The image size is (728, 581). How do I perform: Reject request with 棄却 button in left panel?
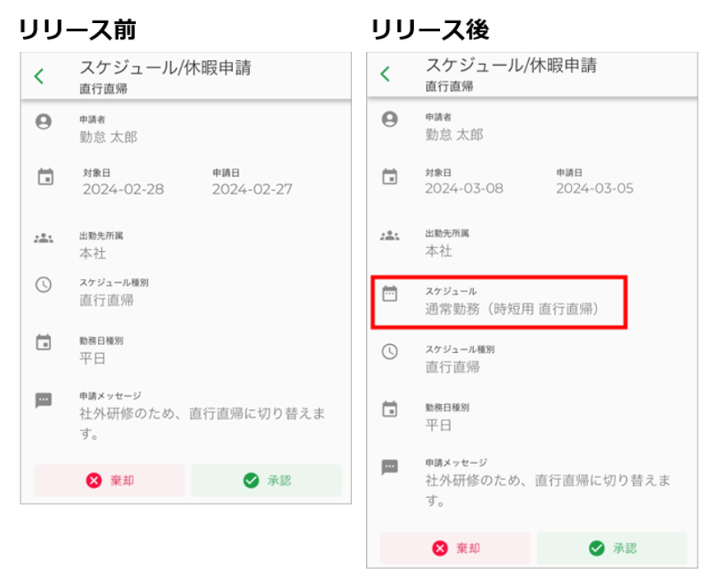(x=109, y=481)
